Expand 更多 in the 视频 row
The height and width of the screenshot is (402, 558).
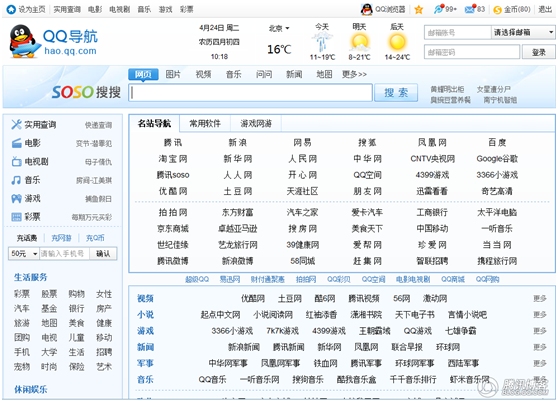(x=539, y=298)
